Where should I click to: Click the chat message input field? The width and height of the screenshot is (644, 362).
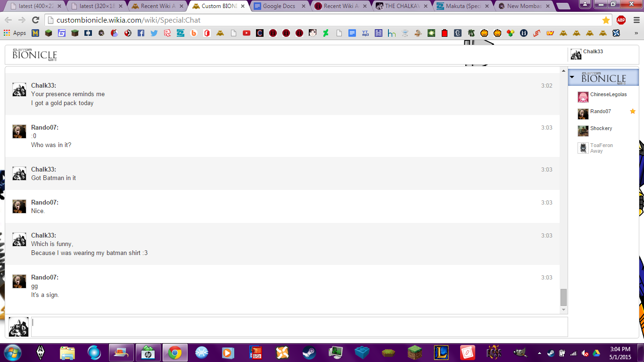click(x=299, y=327)
